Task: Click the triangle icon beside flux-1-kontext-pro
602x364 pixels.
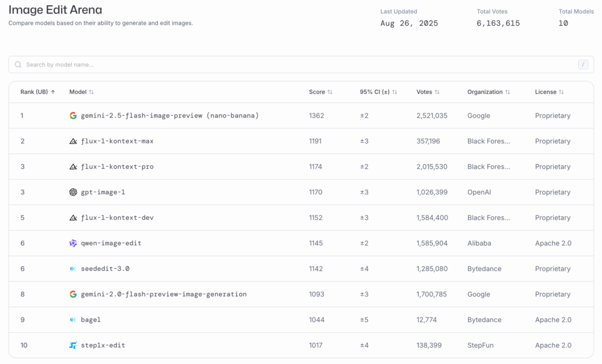Action: (x=73, y=166)
